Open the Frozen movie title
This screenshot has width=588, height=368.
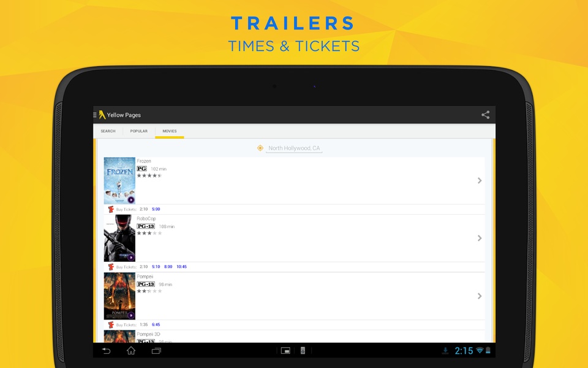144,161
